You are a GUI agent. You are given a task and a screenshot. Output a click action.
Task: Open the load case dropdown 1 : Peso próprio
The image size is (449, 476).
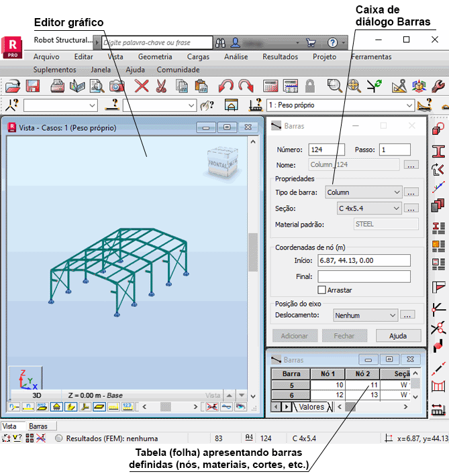(340, 105)
